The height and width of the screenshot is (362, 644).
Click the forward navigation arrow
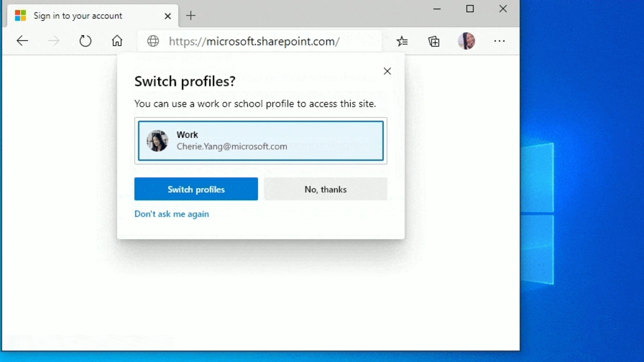[54, 41]
